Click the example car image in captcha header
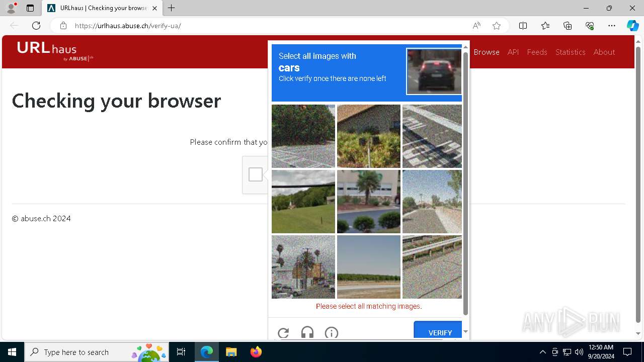 tap(434, 71)
